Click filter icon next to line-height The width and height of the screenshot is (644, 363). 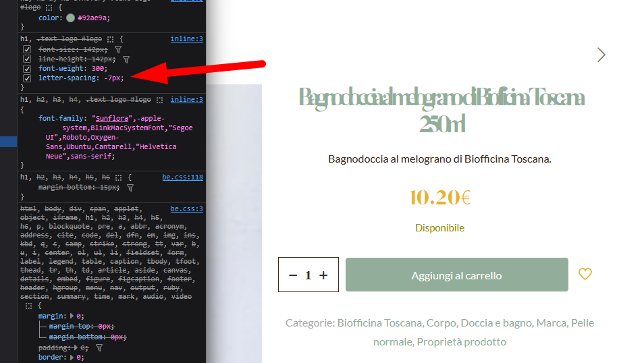click(x=126, y=59)
